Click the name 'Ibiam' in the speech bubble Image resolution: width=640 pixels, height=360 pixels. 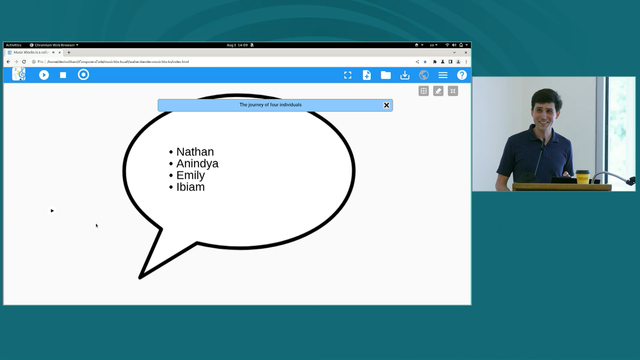tap(191, 187)
